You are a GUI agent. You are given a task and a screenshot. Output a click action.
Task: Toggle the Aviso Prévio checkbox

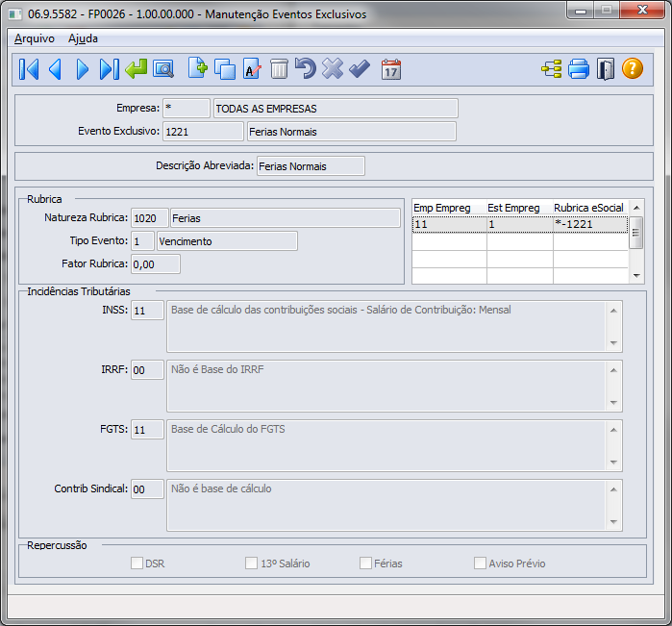pyautogui.click(x=480, y=563)
